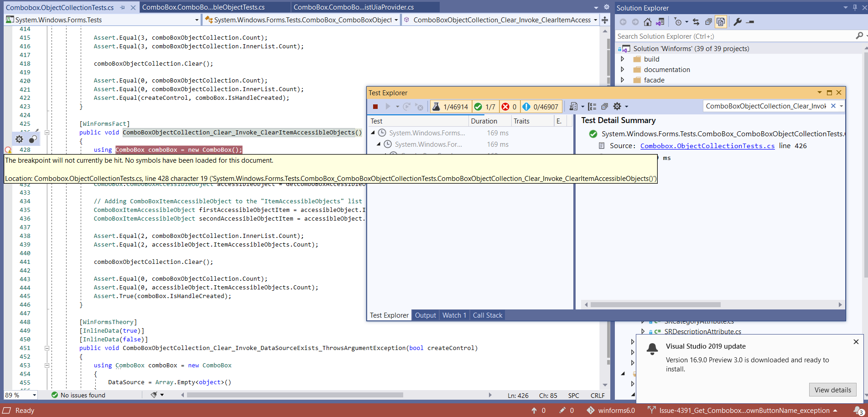
Task: Toggle passed tests filter 1/7
Action: coord(485,107)
